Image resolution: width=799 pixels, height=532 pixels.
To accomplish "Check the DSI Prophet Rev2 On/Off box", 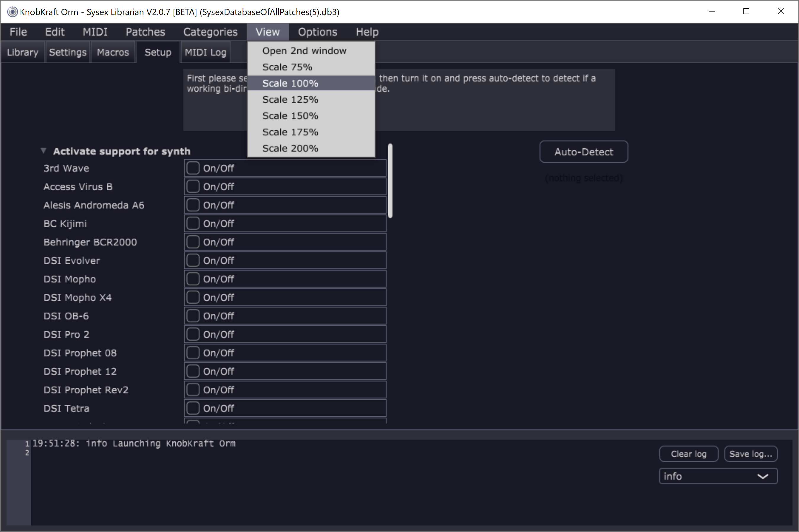I will click(193, 390).
